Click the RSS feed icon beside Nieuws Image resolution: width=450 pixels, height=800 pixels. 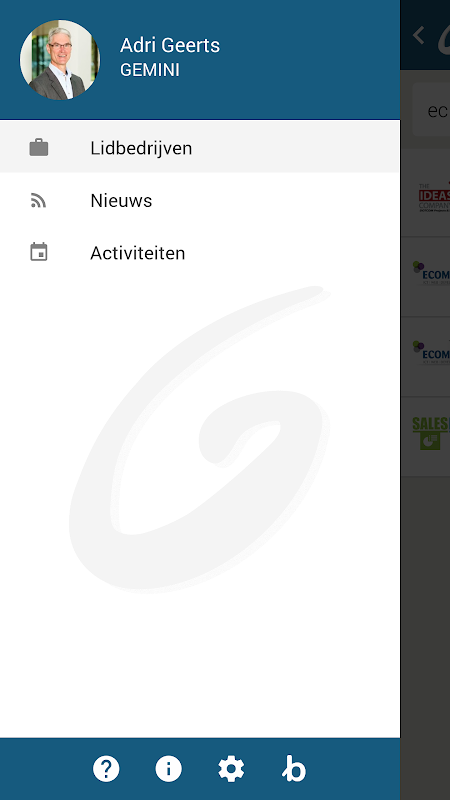point(38,201)
